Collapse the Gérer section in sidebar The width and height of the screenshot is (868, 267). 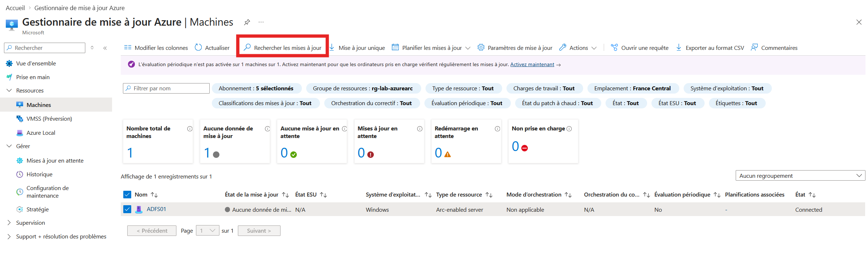click(x=9, y=146)
